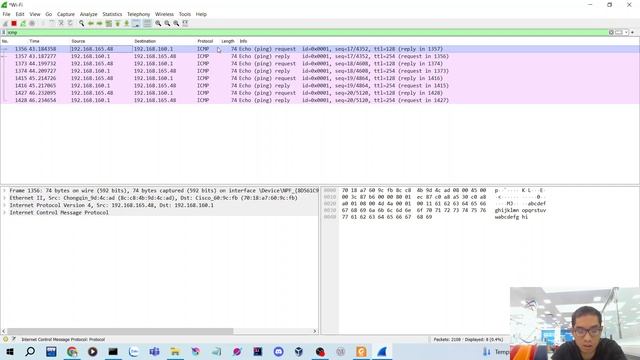Toggle auto-scroll during live capture

coord(136,24)
